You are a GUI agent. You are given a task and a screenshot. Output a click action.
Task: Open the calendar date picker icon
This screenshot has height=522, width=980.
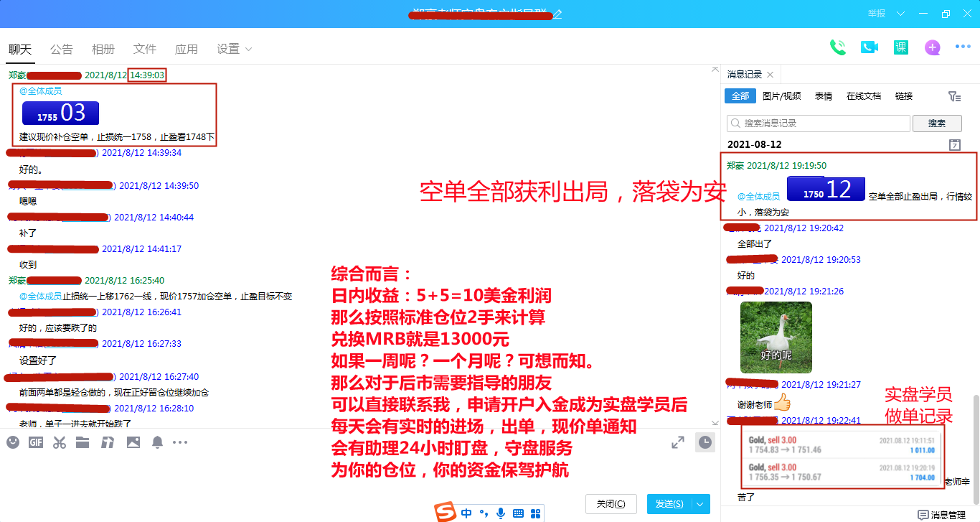click(x=954, y=144)
